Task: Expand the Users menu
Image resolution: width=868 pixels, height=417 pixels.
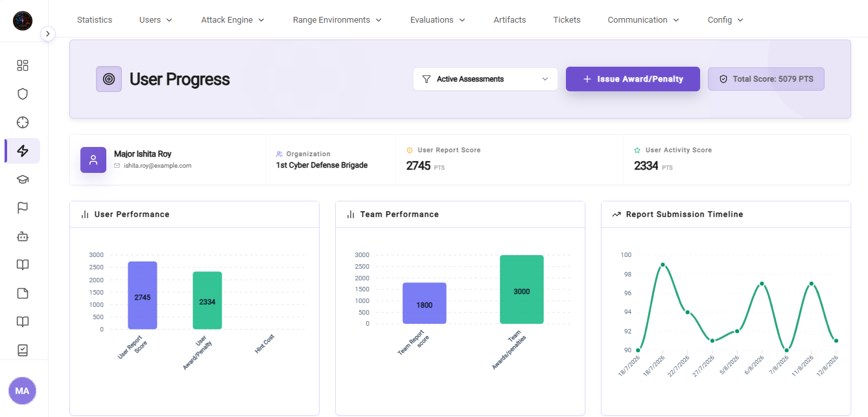Action: [156, 20]
